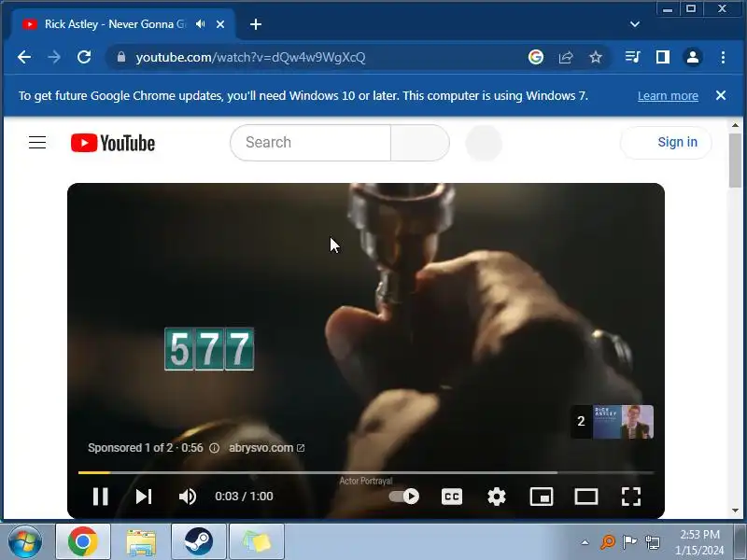
Task: Open a new tab
Action: point(256,24)
